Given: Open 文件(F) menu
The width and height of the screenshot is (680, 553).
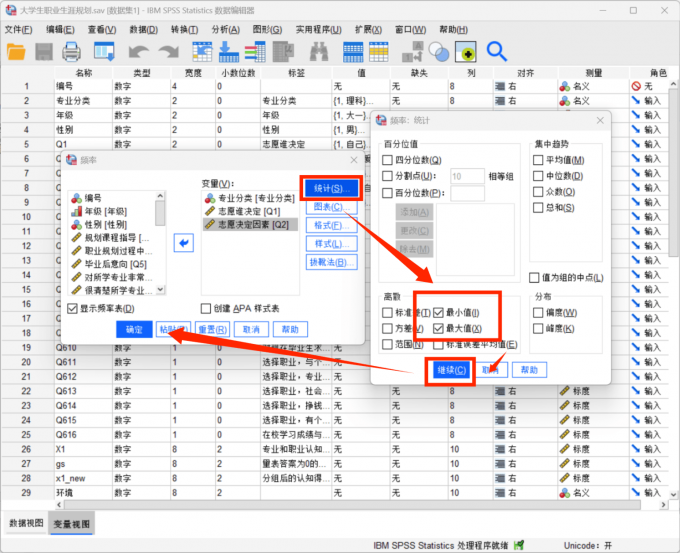Looking at the screenshot, I should click(x=19, y=29).
